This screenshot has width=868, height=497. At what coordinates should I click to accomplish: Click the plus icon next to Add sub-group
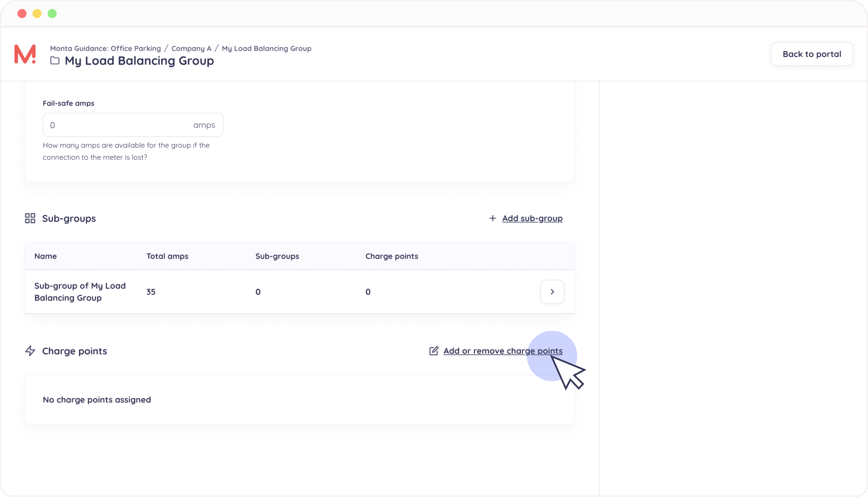tap(493, 218)
